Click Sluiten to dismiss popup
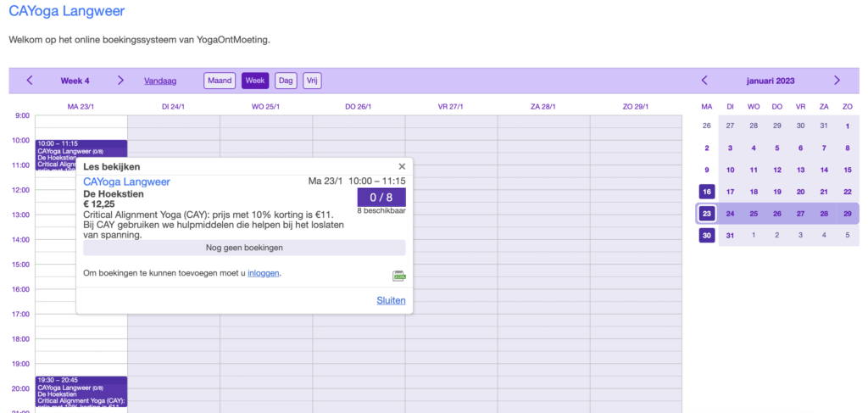The height and width of the screenshot is (413, 868). [x=391, y=300]
